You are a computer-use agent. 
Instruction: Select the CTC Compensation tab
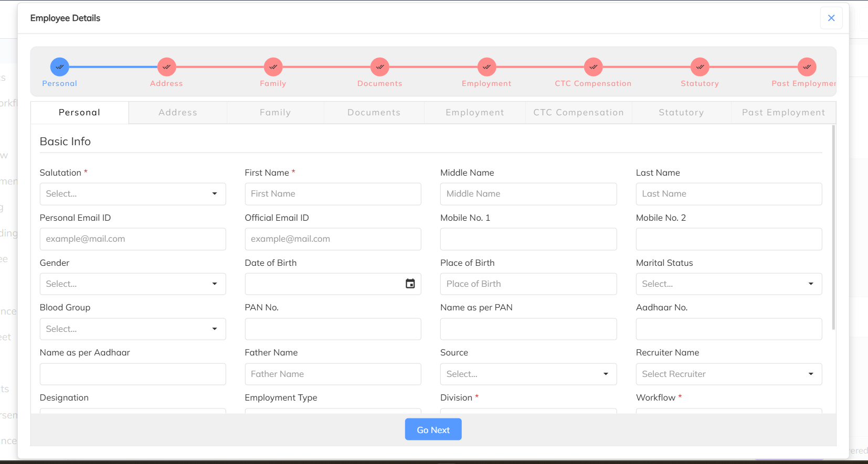(579, 113)
